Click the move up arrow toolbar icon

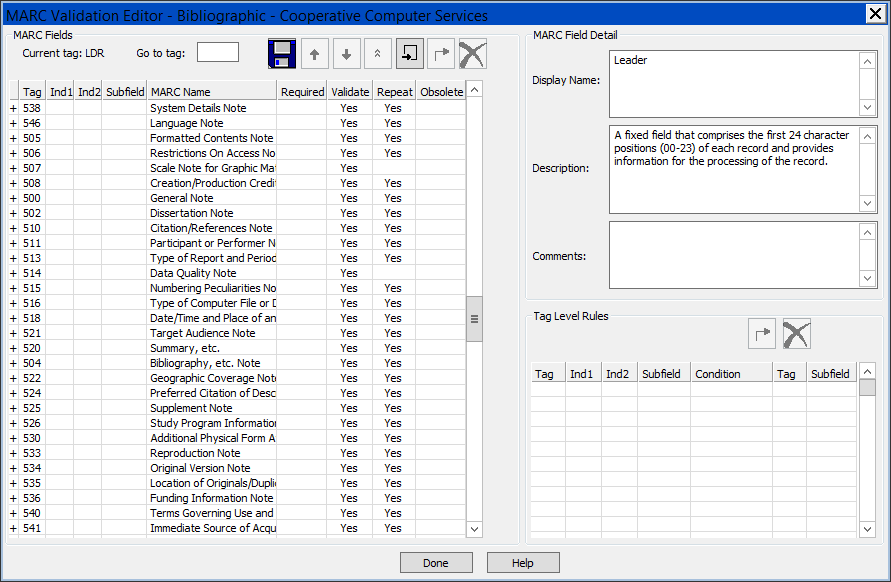click(314, 54)
